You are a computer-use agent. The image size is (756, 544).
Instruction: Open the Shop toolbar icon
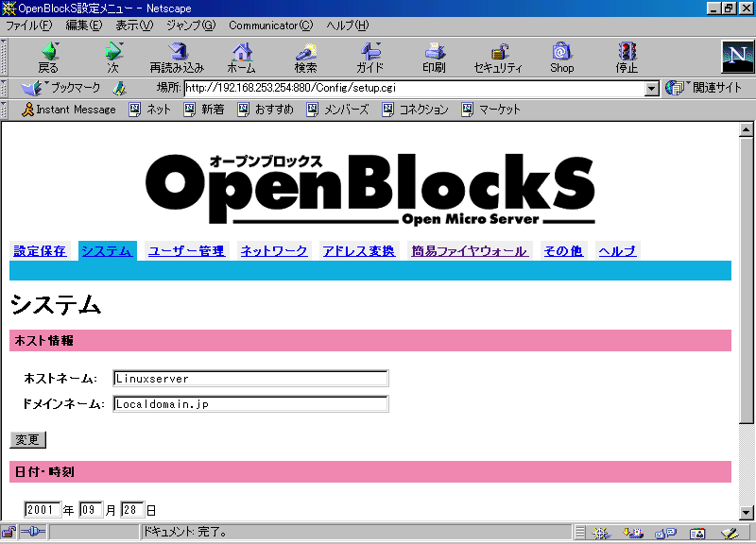click(562, 57)
